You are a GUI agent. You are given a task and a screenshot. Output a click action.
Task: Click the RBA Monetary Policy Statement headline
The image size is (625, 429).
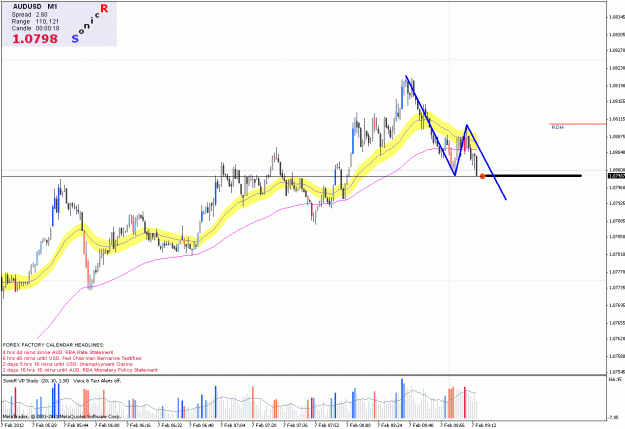(80, 370)
